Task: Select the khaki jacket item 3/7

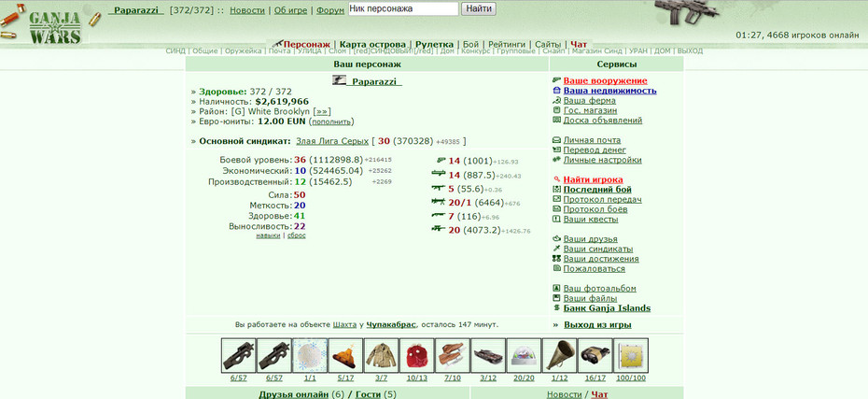Action: (381, 356)
